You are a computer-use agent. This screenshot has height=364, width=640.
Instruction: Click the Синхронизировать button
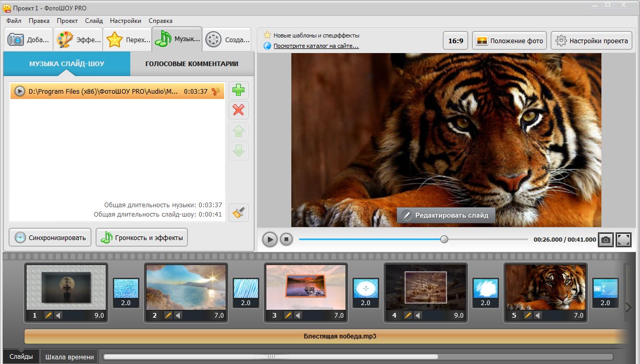click(51, 238)
